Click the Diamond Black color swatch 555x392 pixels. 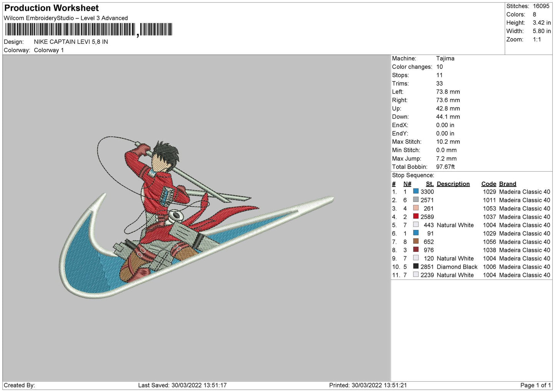click(x=416, y=266)
